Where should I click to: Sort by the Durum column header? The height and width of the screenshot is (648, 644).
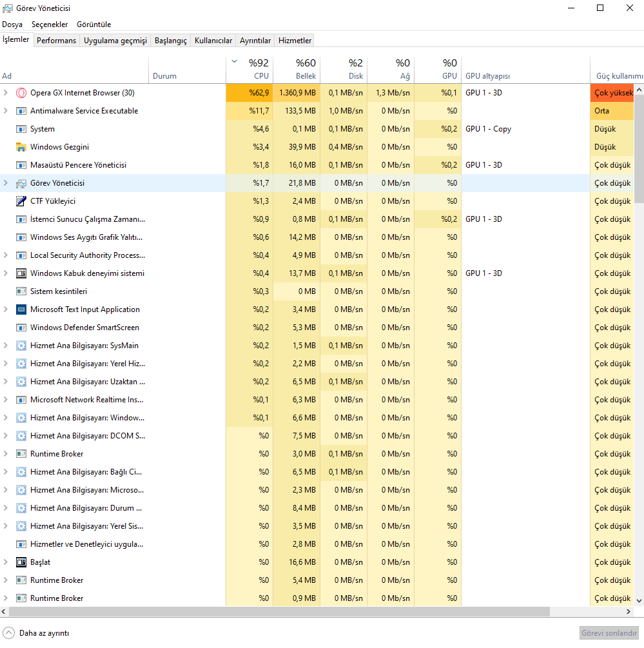(x=187, y=70)
